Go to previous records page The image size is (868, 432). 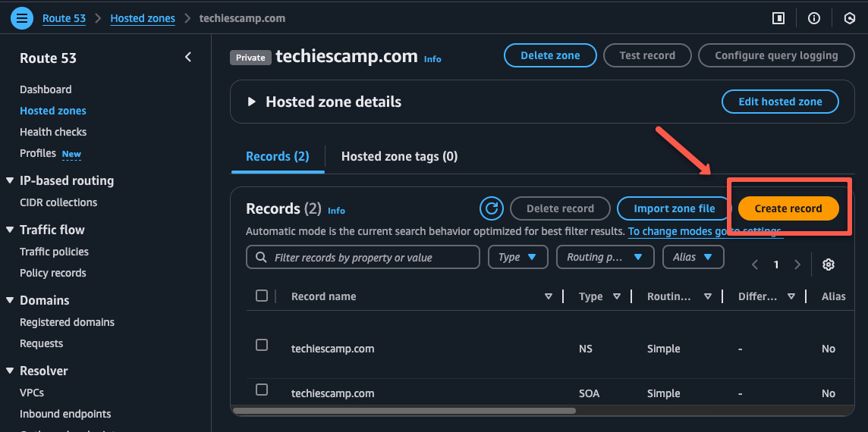coord(754,265)
